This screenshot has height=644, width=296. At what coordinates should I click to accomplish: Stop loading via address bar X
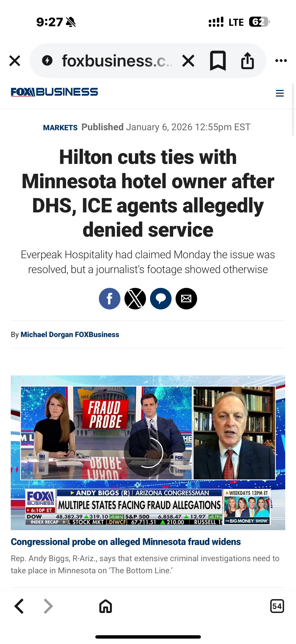[188, 61]
